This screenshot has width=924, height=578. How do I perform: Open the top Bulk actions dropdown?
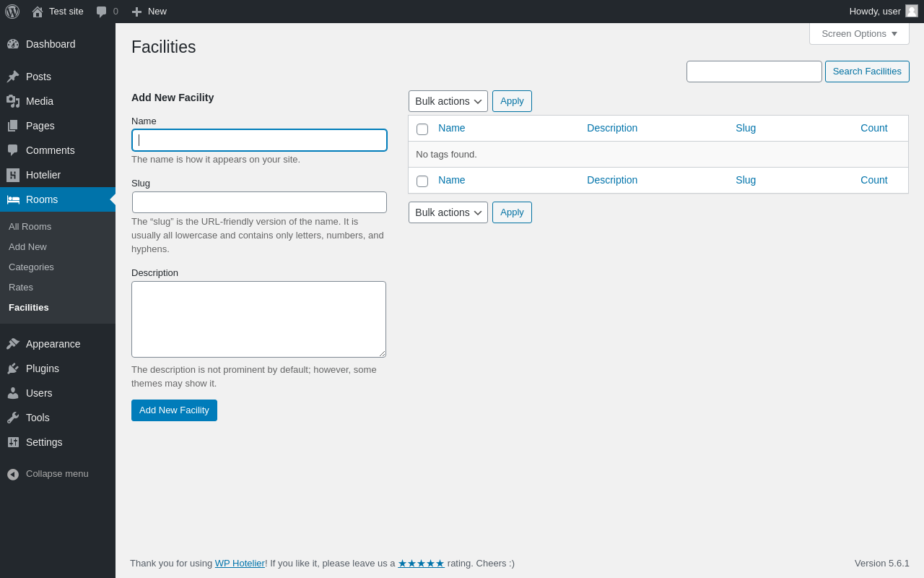click(448, 101)
